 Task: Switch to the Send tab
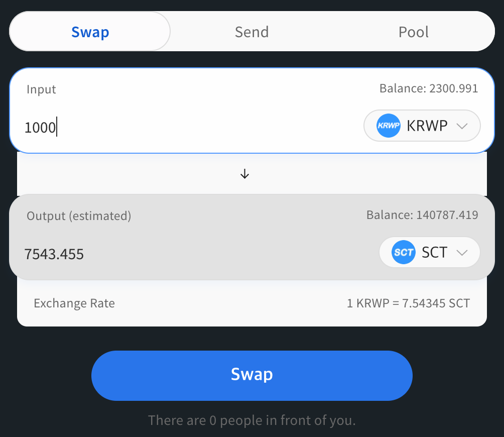tap(251, 32)
